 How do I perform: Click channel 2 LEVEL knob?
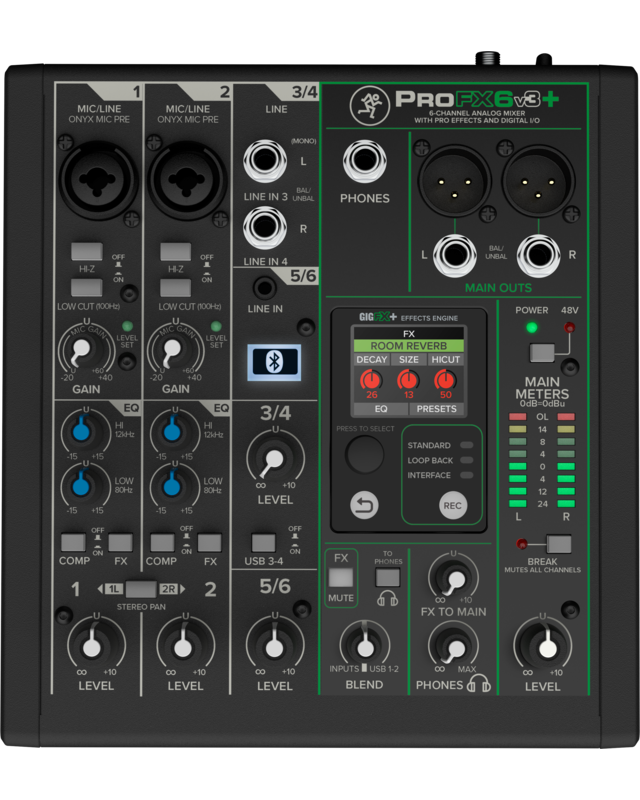coord(185,645)
